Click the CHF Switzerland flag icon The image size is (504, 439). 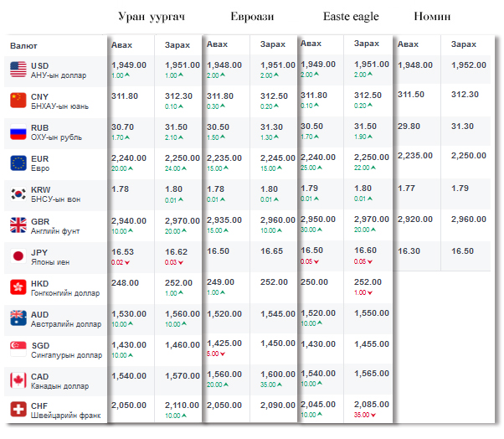coord(18,411)
